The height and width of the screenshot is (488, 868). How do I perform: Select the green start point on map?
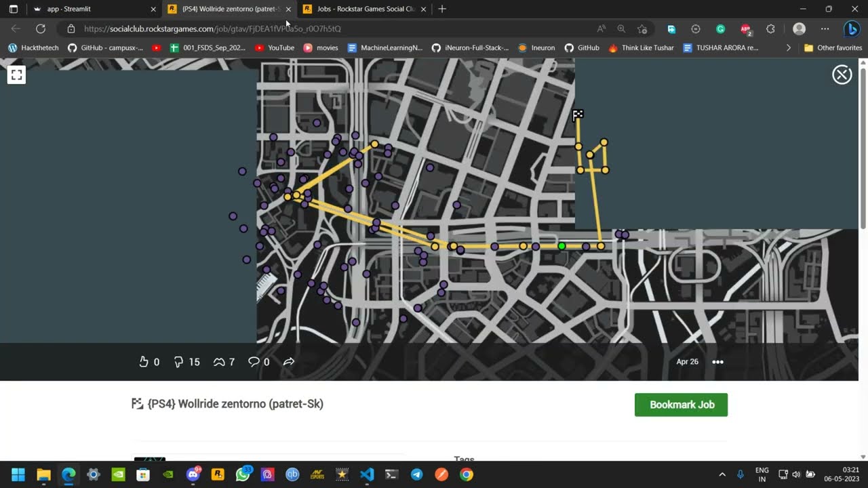click(x=561, y=246)
